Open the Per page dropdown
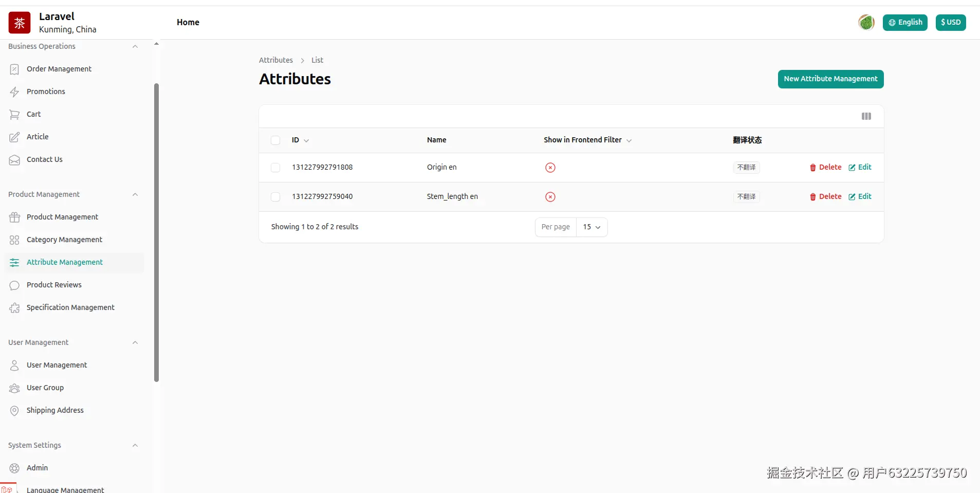 [x=591, y=227]
